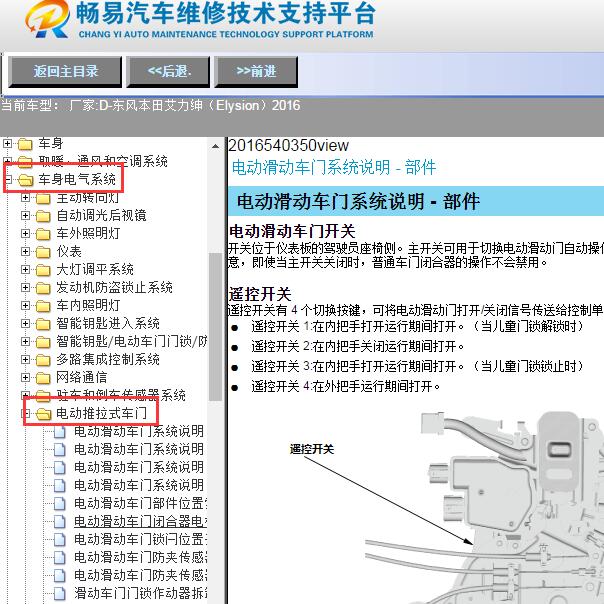The height and width of the screenshot is (604, 604).
Task: Expand the 仪表 node
Action: click(25, 252)
